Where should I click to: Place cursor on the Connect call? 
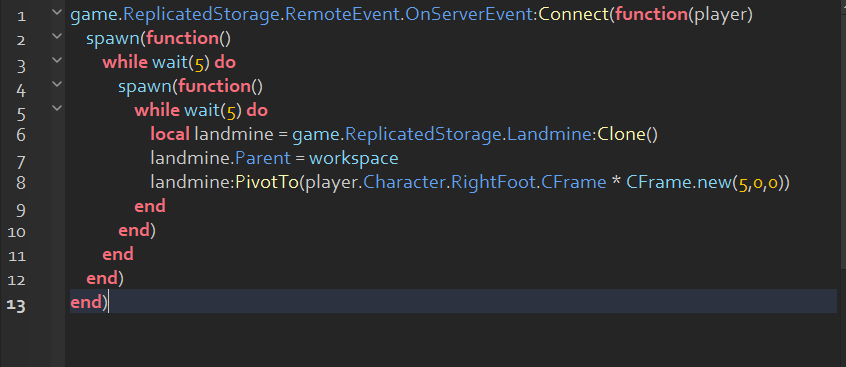pyautogui.click(x=574, y=15)
